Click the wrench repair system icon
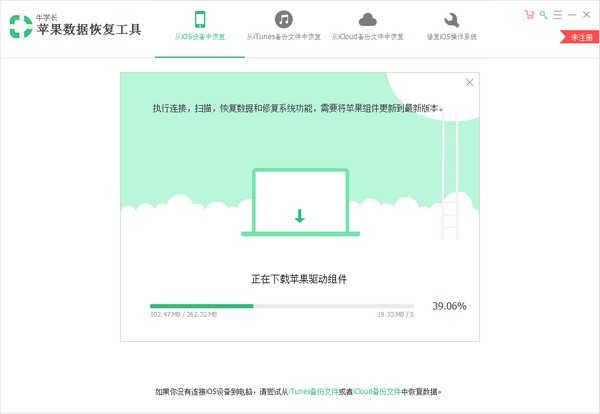Image resolution: width=600 pixels, height=414 pixels. pos(451,19)
